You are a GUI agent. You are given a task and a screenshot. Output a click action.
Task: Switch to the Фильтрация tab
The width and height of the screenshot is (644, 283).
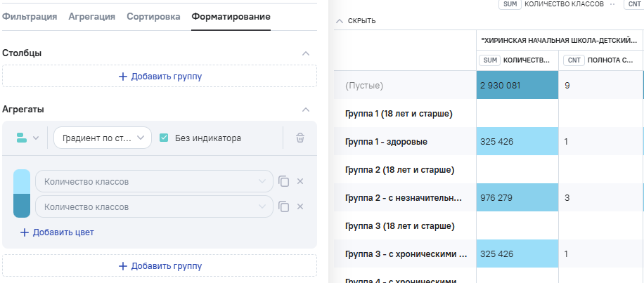(30, 16)
